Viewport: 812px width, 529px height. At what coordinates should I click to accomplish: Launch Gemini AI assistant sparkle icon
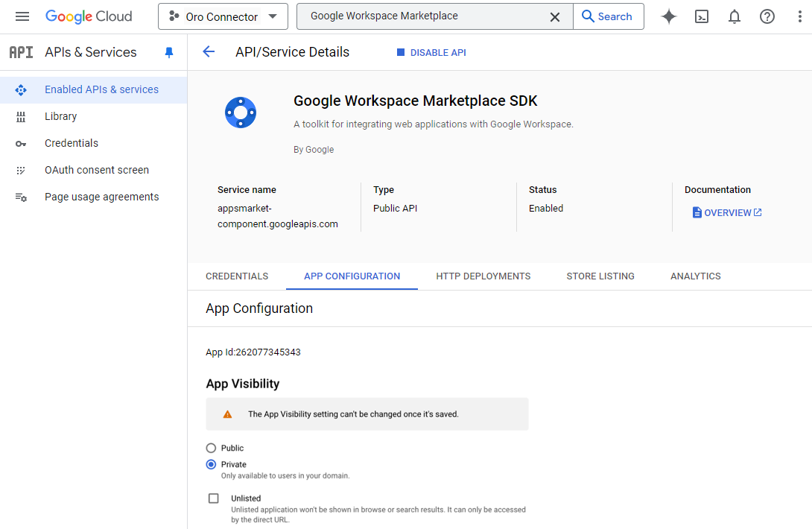pyautogui.click(x=669, y=16)
